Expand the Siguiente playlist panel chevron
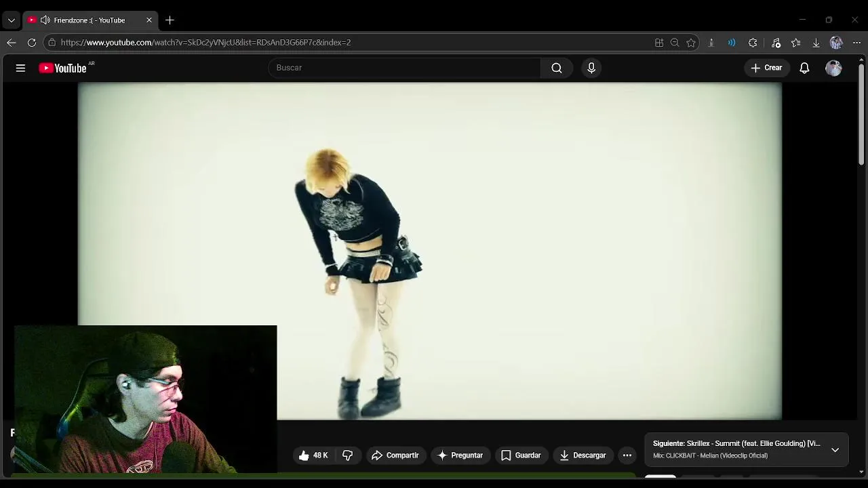This screenshot has height=488, width=868. pos(835,449)
